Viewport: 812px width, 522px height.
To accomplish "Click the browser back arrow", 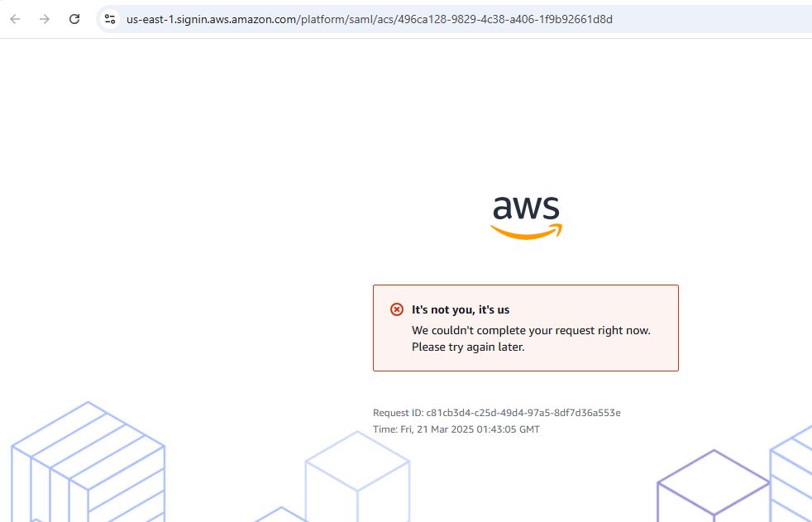I will coord(15,19).
